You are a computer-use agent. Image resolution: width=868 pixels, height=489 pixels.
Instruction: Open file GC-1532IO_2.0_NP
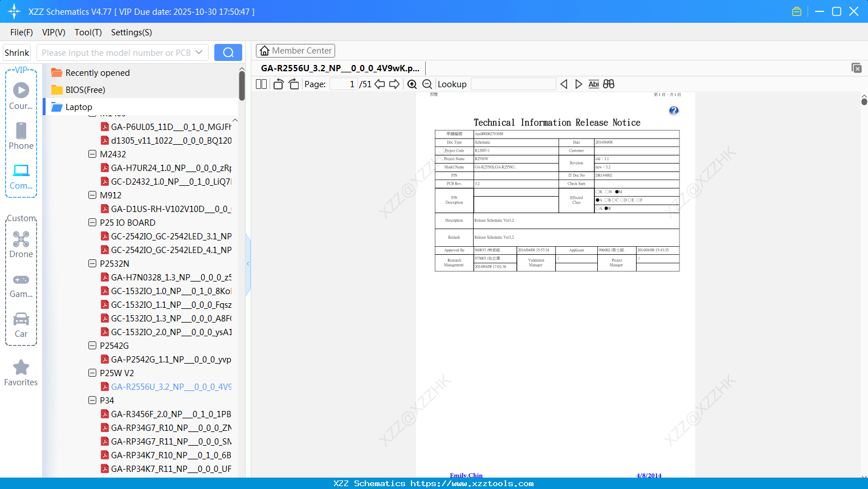(x=166, y=332)
